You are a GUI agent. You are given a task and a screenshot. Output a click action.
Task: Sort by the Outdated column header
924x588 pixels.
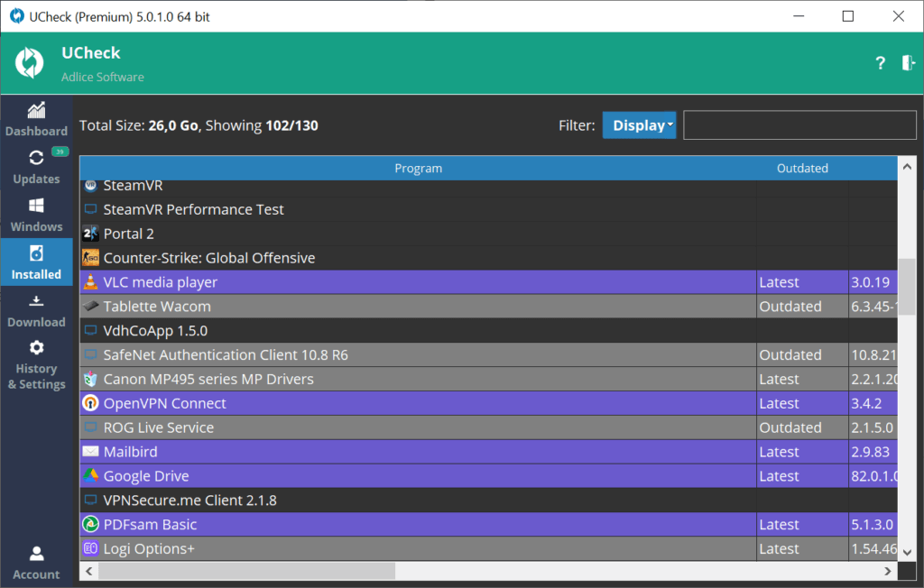point(802,169)
